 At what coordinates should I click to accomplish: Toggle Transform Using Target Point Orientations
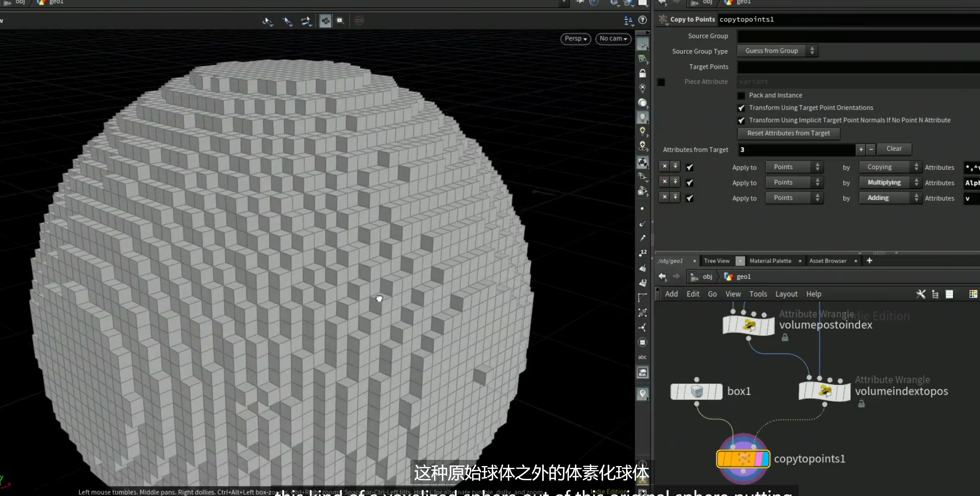point(741,108)
